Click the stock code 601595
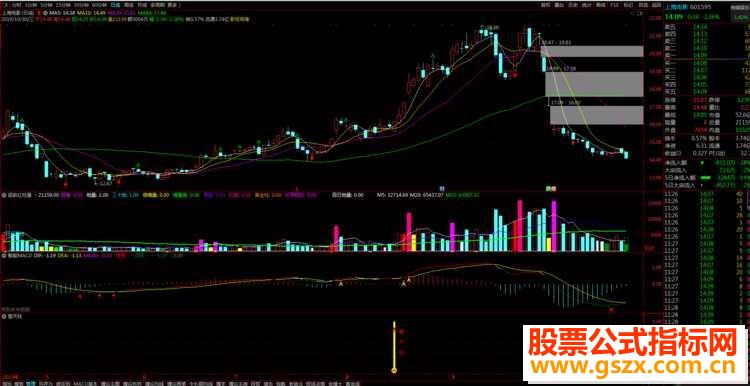This screenshot has height=386, width=750. [x=700, y=7]
